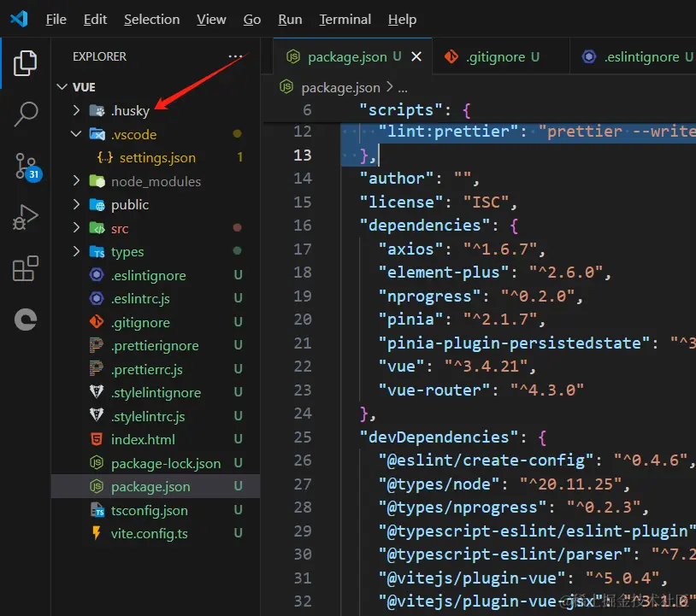This screenshot has width=696, height=616.
Task: Open the Terminal menu
Action: point(345,20)
